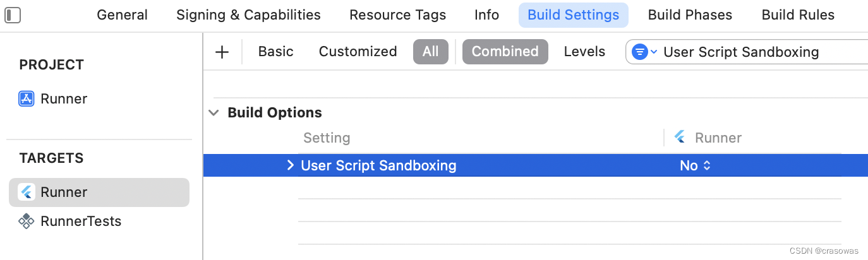Open the General tab

[122, 15]
